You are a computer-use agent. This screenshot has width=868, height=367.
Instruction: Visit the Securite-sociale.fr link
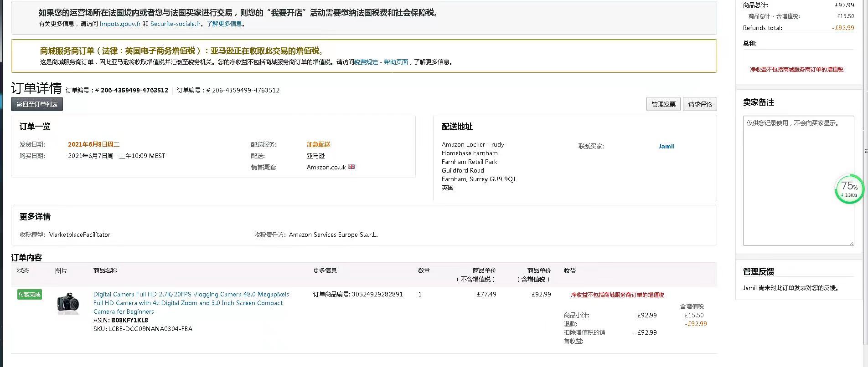[176, 24]
